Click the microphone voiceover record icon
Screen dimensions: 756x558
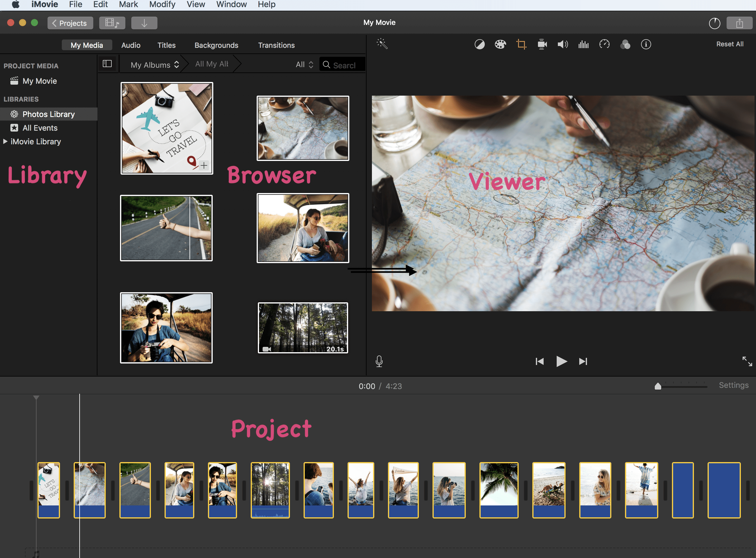pyautogui.click(x=379, y=361)
